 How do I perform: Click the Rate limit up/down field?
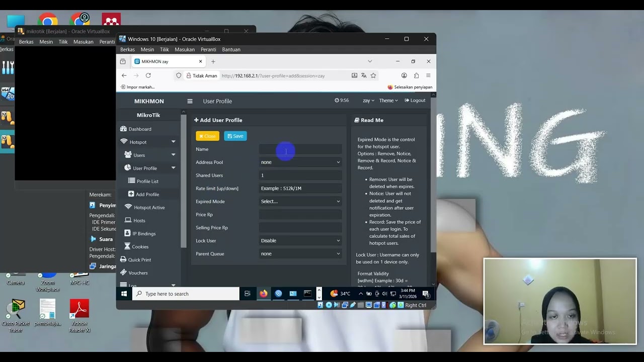pyautogui.click(x=300, y=189)
